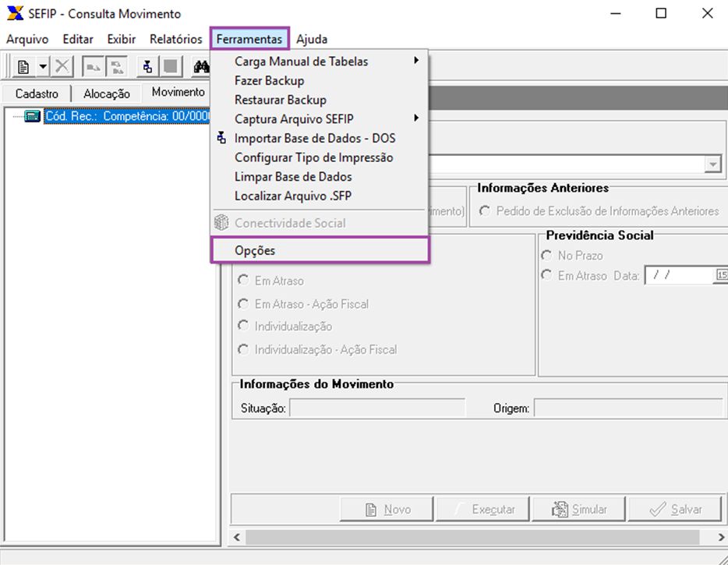Click the Origem field
Screen dimensions: 728x565
(629, 408)
